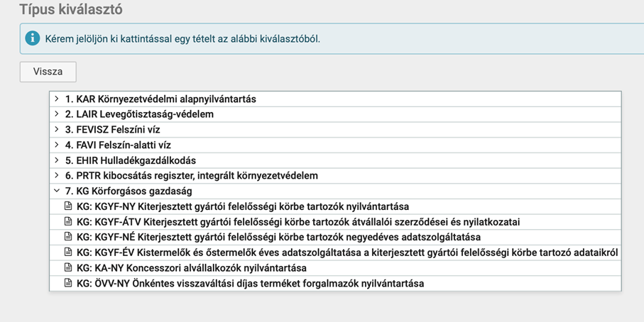Click the info icon in the notice banner
Viewport: 644px width, 322px height.
point(32,38)
